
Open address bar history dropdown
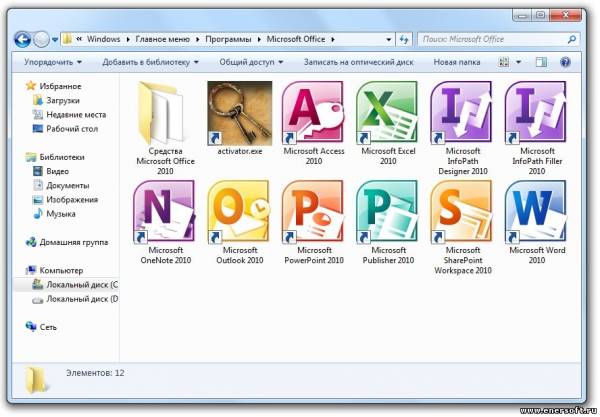[389, 39]
